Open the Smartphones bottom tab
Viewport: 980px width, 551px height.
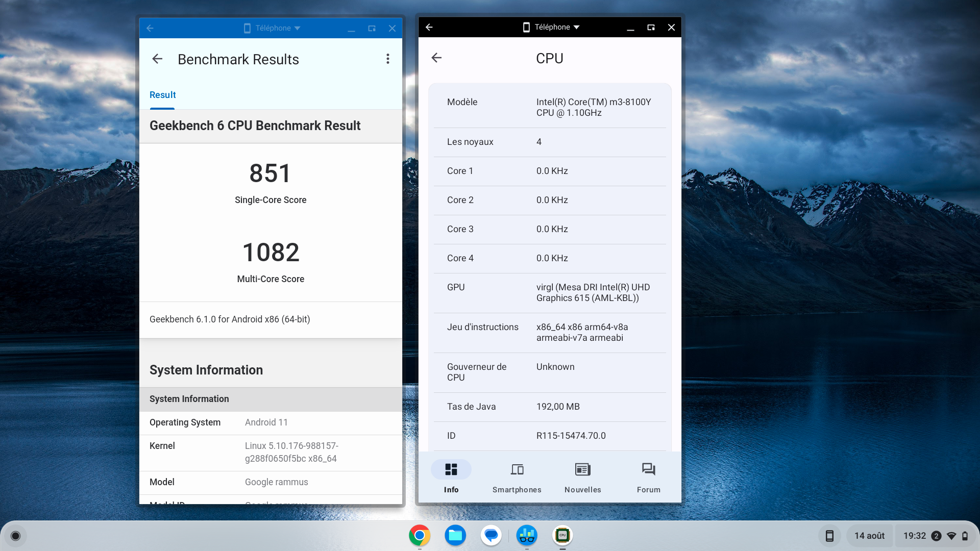click(517, 477)
